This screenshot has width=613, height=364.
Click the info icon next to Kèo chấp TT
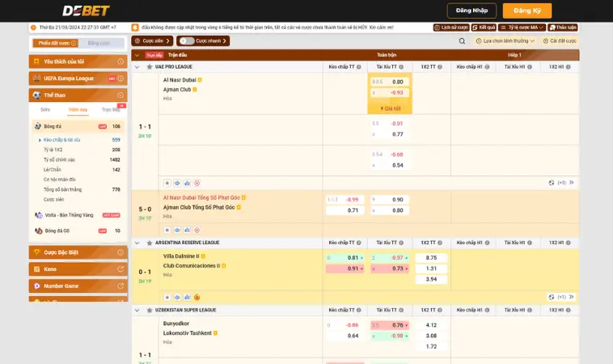pyautogui.click(x=359, y=66)
